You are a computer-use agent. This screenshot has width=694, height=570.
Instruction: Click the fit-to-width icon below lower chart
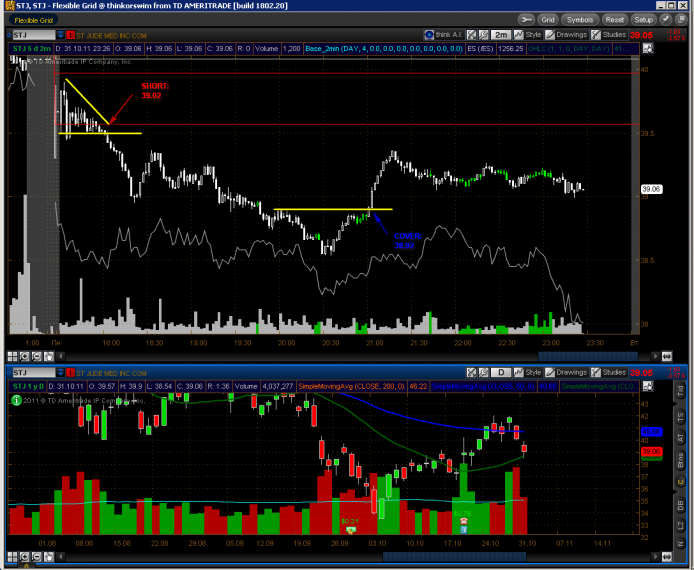(667, 556)
